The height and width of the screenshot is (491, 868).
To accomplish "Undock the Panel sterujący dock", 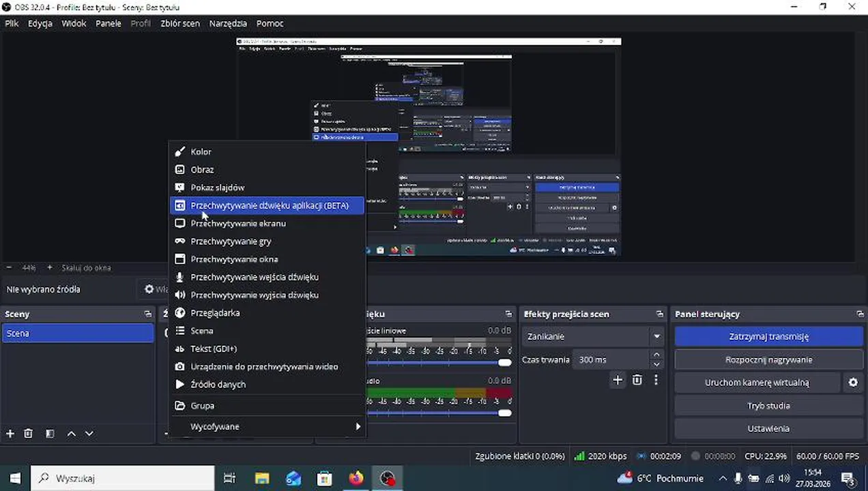I will tap(860, 314).
